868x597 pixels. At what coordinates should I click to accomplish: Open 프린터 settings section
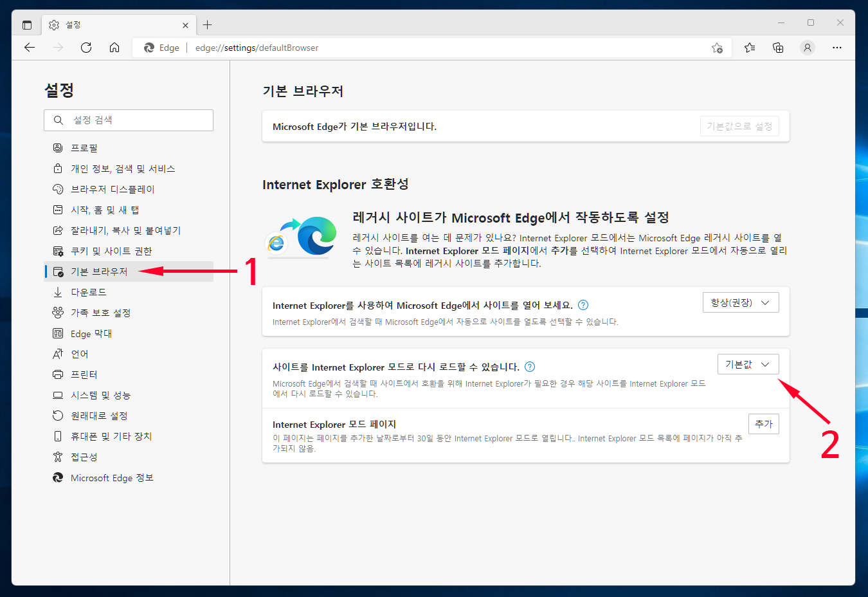(129, 374)
